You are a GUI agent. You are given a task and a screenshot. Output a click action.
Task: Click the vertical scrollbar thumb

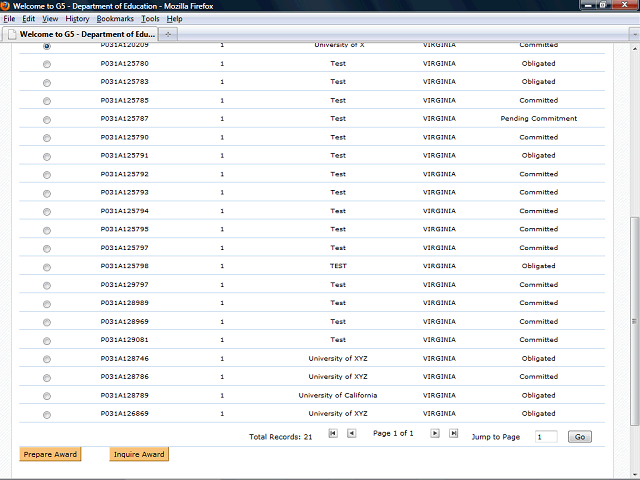[634, 321]
